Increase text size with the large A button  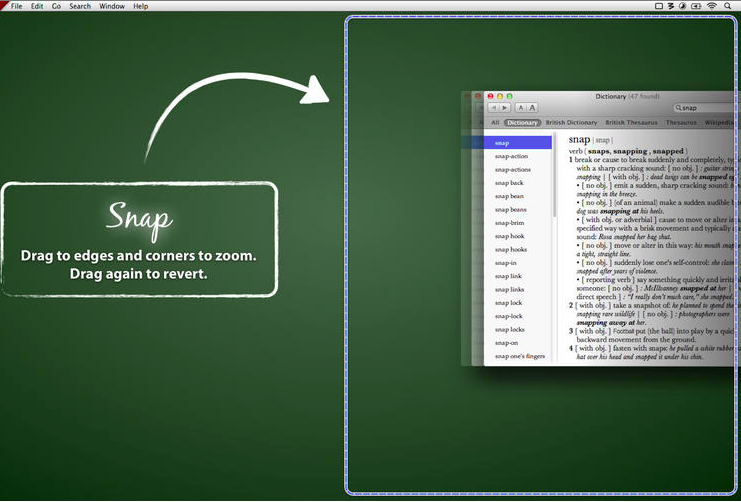click(532, 108)
